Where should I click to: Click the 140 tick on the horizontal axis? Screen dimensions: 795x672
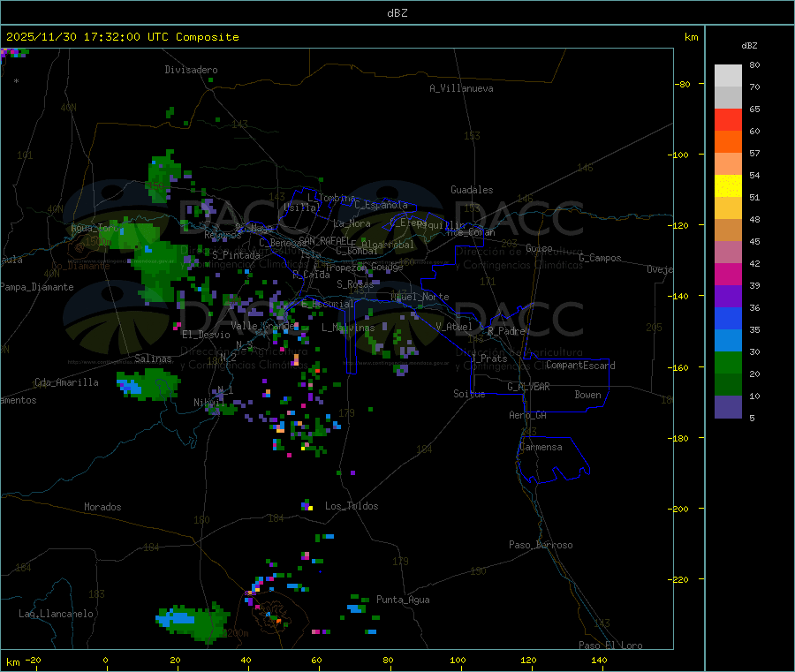[599, 660]
